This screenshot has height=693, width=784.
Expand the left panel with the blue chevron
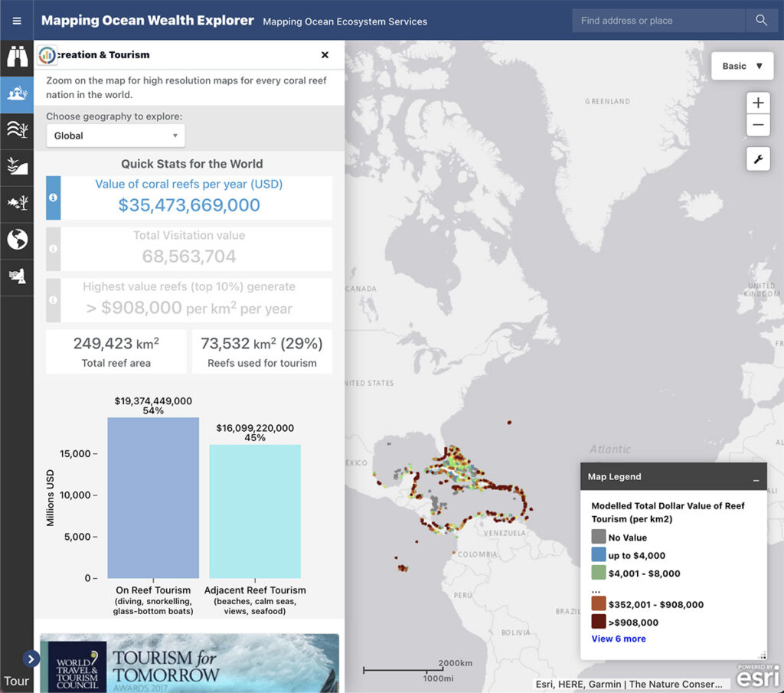point(31,659)
